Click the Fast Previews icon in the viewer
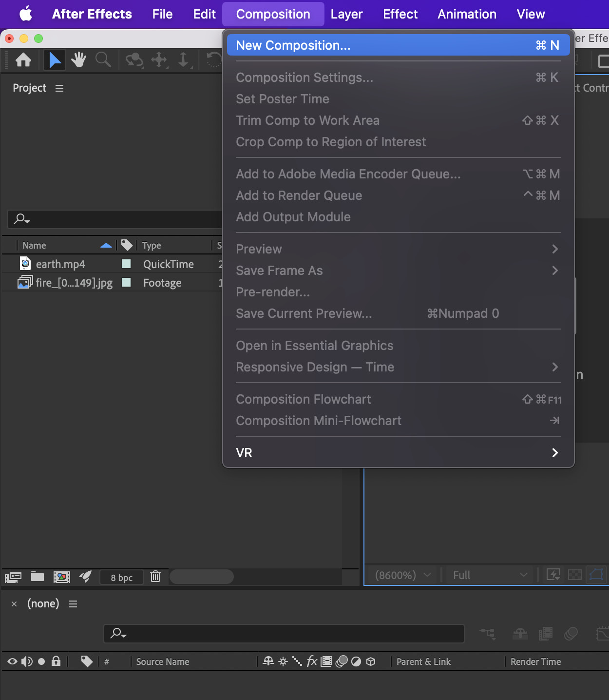This screenshot has width=609, height=700. (553, 575)
